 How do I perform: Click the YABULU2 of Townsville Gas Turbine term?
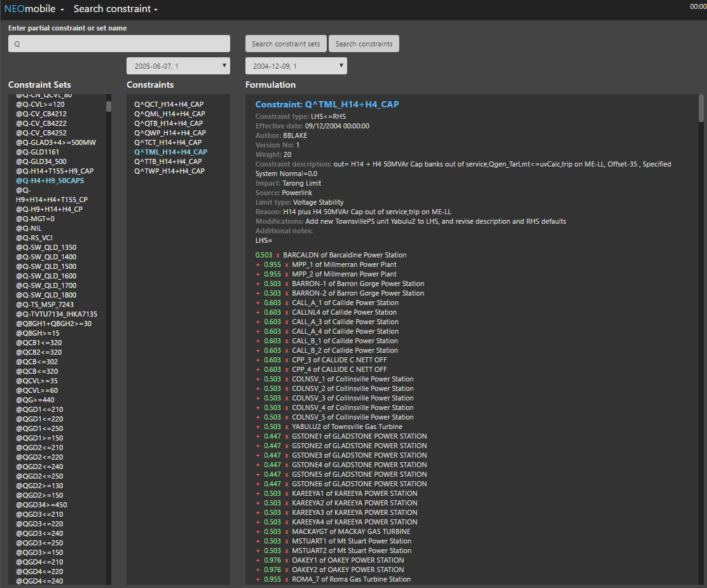point(347,427)
